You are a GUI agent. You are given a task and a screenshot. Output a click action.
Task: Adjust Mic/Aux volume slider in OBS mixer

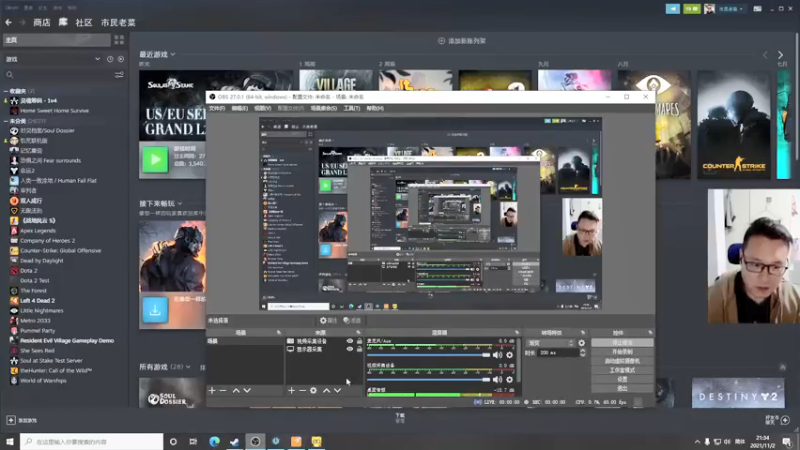pos(428,355)
